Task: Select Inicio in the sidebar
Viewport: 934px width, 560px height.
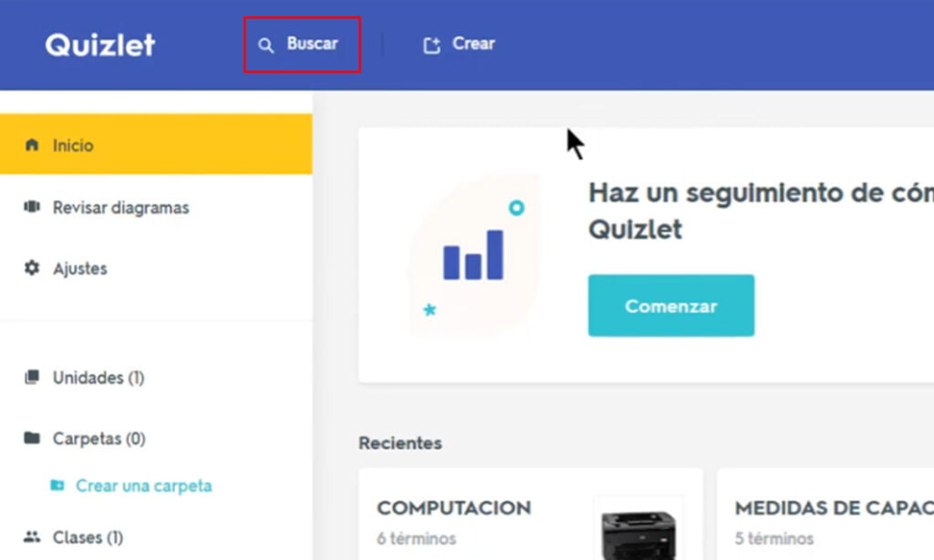Action: [156, 144]
